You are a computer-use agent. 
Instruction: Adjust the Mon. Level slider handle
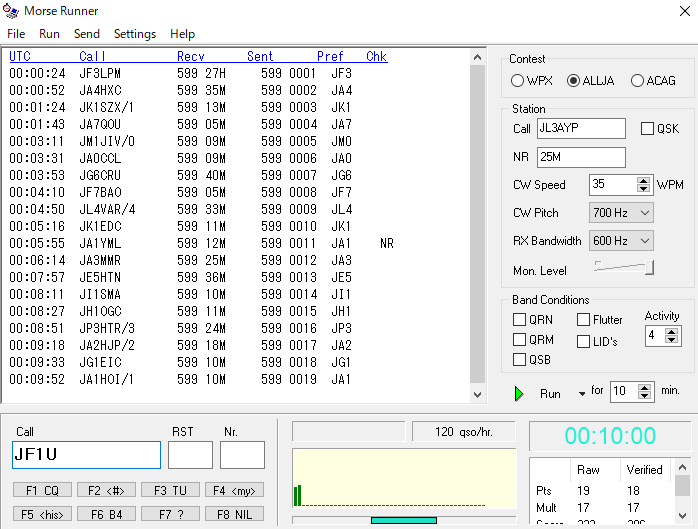pos(649,268)
